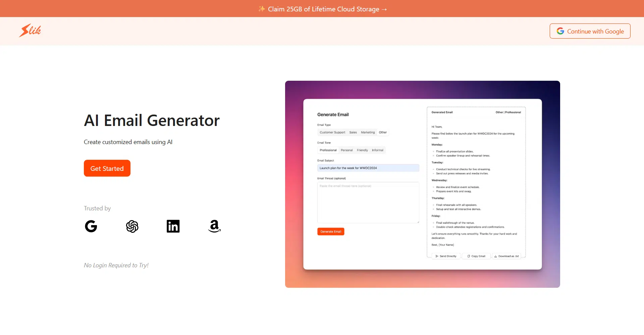Click the Email Thread text area
Image resolution: width=644 pixels, height=335 pixels.
[368, 203]
